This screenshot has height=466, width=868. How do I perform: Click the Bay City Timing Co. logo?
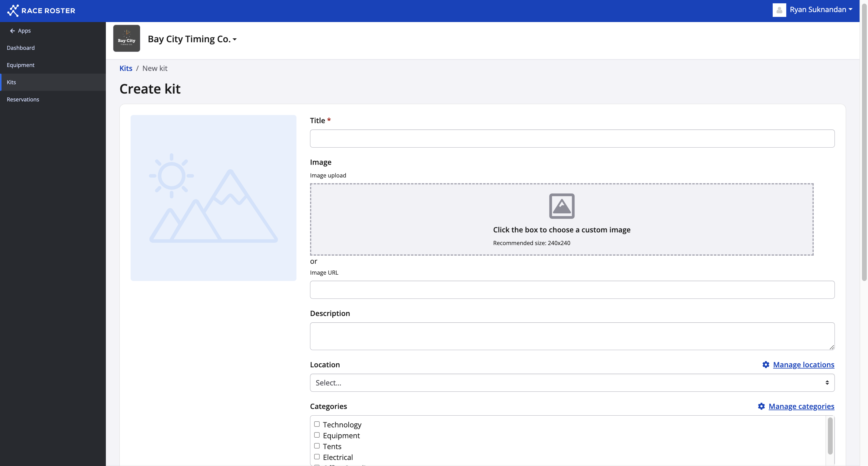point(126,38)
